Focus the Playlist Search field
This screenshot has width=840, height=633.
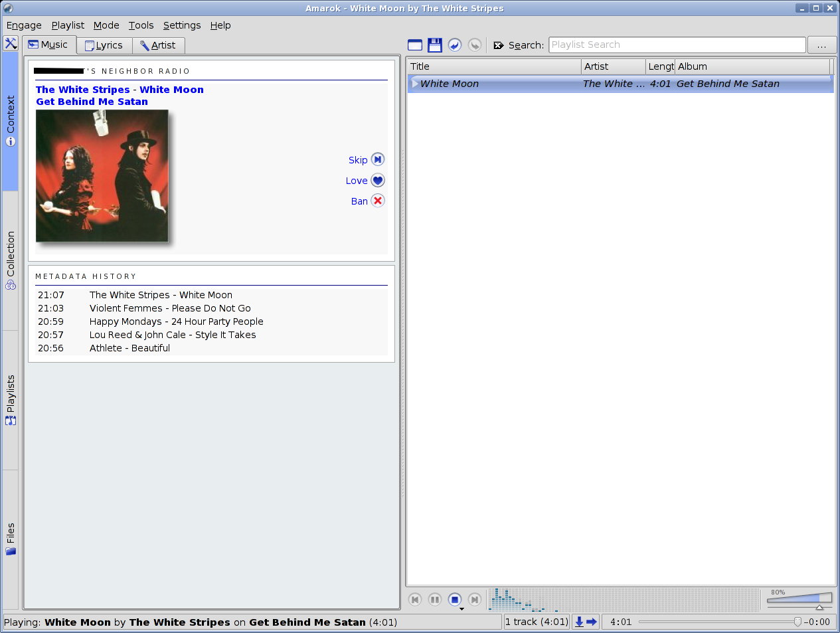pyautogui.click(x=677, y=45)
